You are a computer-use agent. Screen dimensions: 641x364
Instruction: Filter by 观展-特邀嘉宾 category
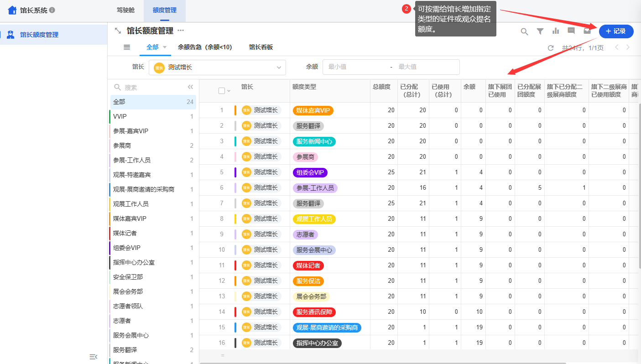(x=153, y=175)
